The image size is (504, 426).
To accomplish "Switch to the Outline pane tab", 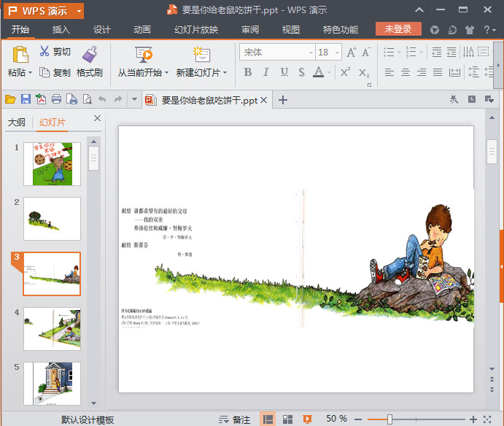I will [16, 122].
